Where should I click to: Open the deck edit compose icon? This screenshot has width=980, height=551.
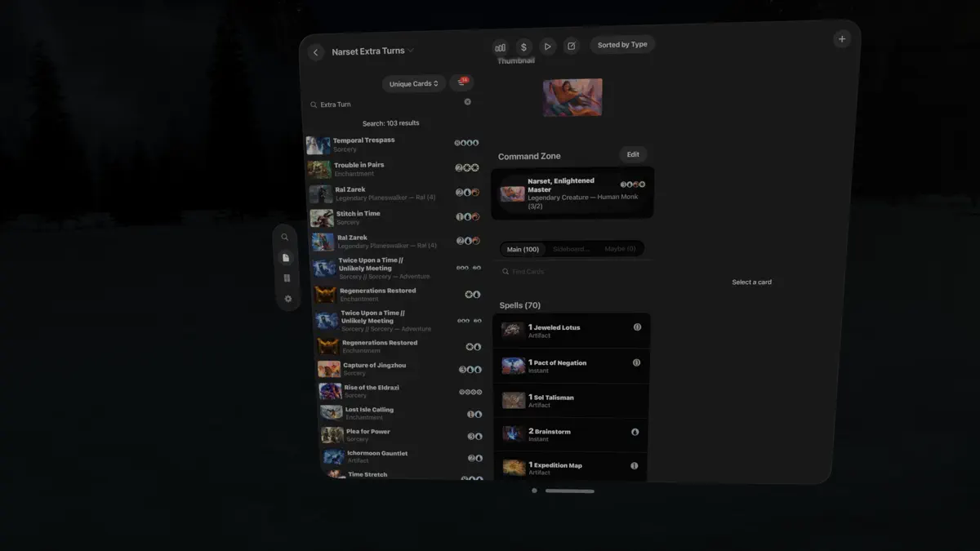[571, 47]
